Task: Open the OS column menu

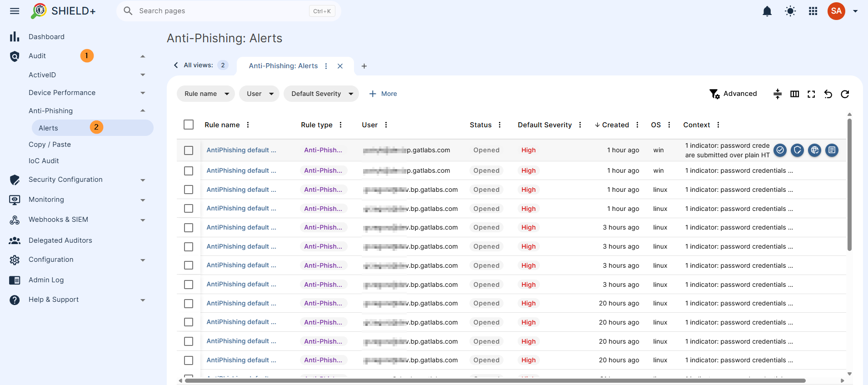Action: pos(669,125)
